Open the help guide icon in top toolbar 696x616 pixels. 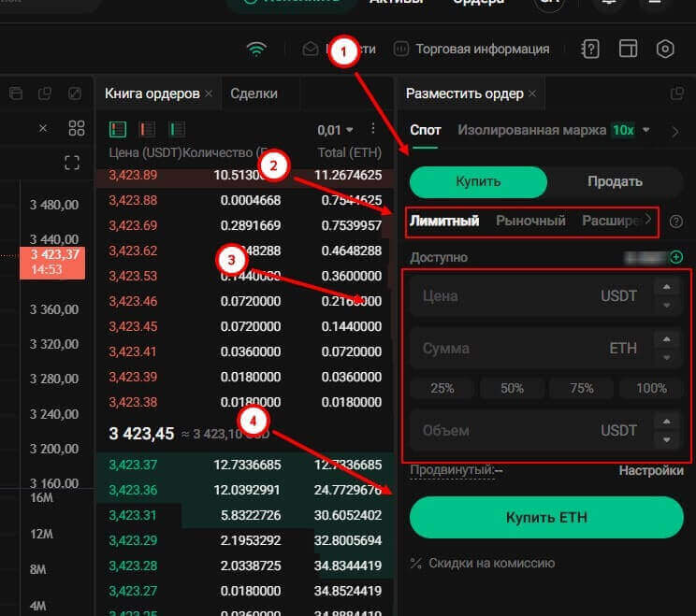(x=590, y=49)
